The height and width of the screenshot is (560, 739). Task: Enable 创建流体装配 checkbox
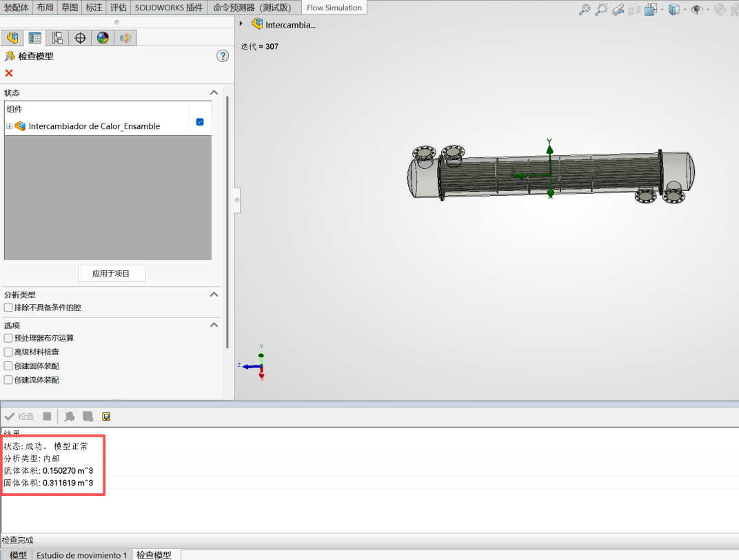pos(8,380)
